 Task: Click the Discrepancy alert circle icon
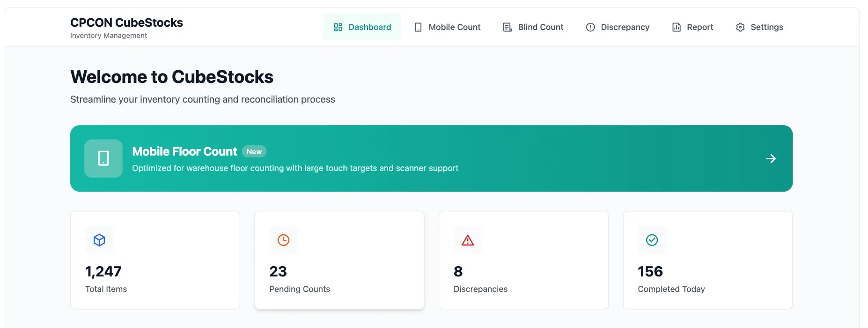(x=590, y=27)
